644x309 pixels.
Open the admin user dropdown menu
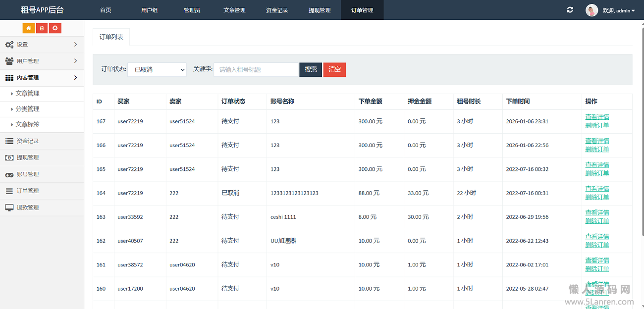click(x=619, y=10)
